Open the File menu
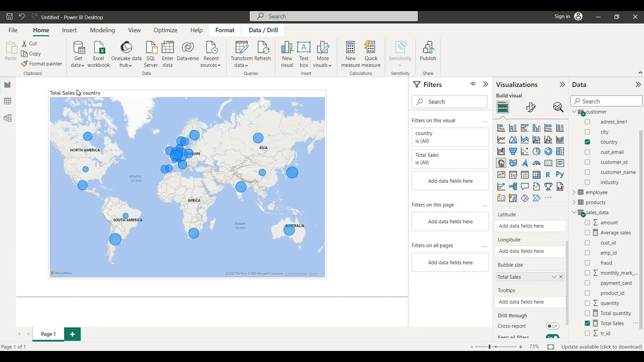 point(13,30)
